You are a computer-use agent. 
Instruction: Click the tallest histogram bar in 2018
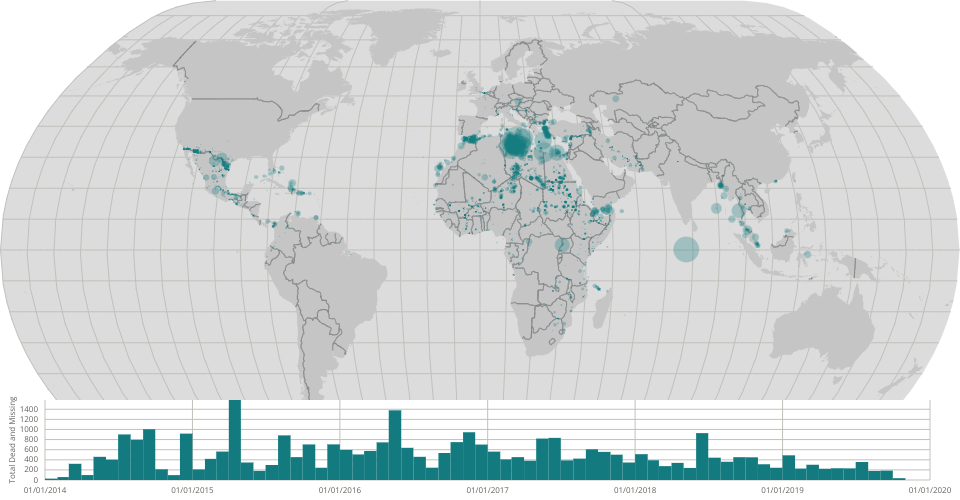[x=702, y=456]
